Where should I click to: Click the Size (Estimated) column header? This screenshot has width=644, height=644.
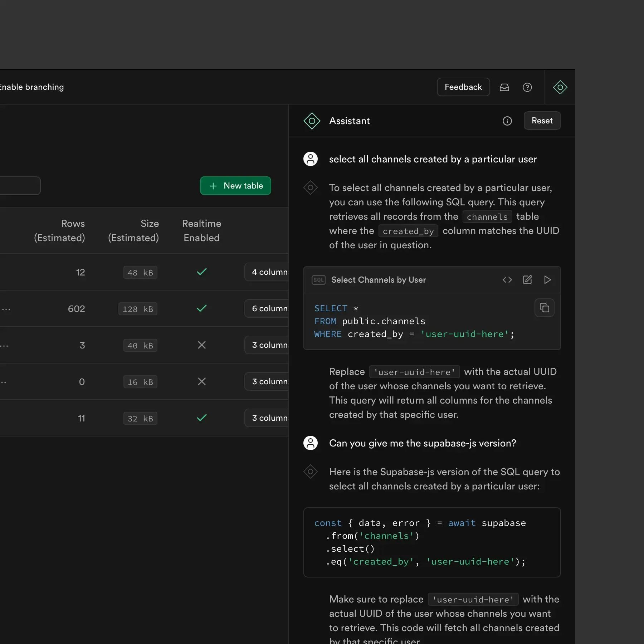(x=133, y=231)
